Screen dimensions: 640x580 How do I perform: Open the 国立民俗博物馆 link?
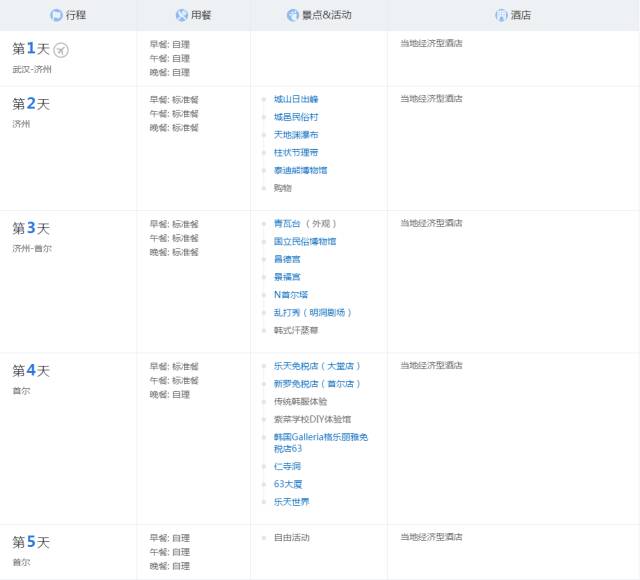pyautogui.click(x=305, y=241)
